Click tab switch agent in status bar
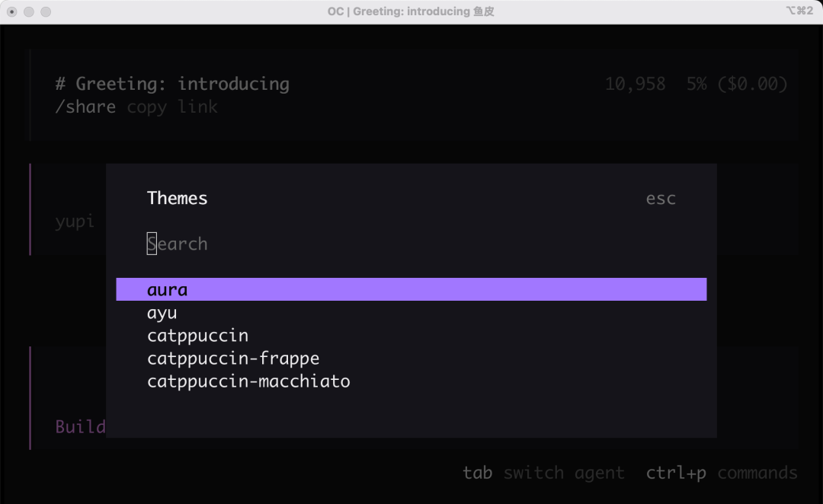 click(542, 472)
